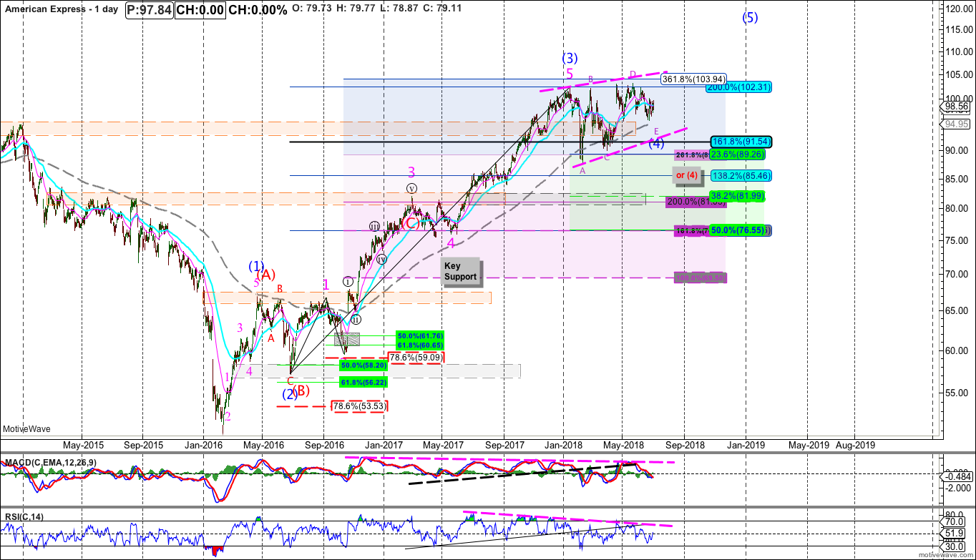976x560 pixels.
Task: Click the 23.6%(89.26) retracement label
Action: tap(739, 154)
